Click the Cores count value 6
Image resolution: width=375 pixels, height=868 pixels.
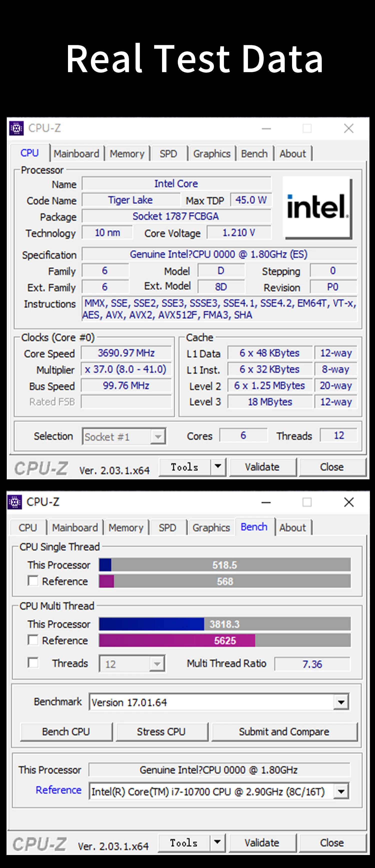tap(243, 435)
